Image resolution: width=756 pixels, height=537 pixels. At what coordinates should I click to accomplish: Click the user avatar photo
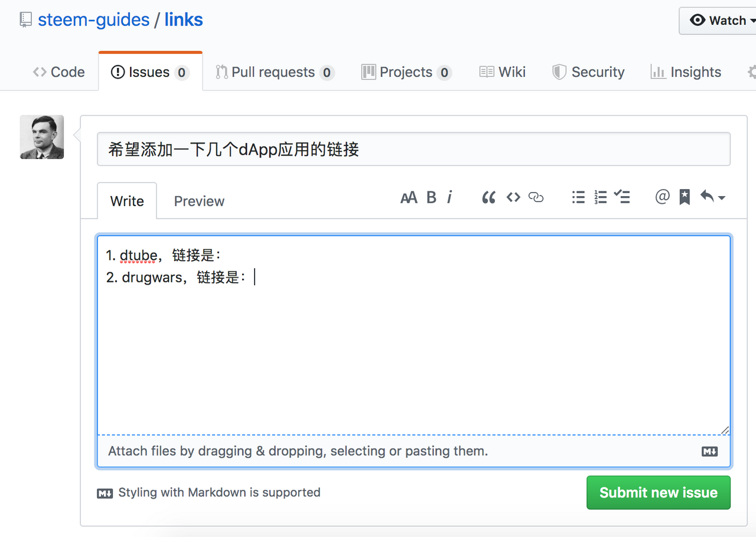[42, 137]
